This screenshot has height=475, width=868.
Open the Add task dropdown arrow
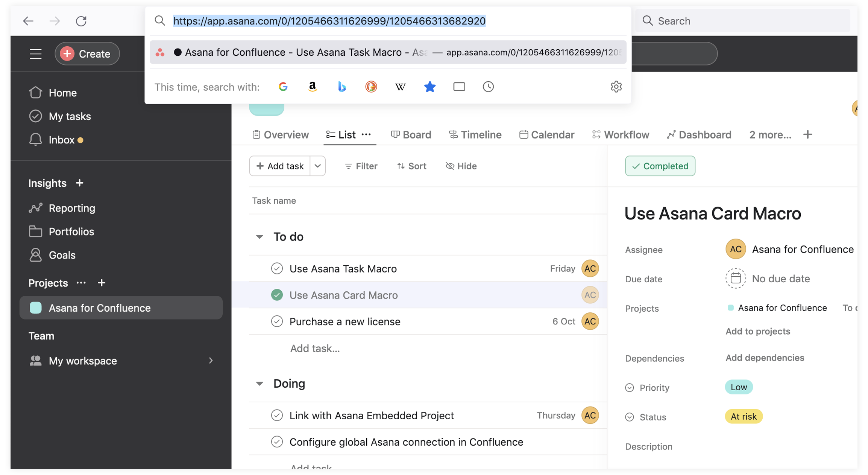pyautogui.click(x=318, y=166)
